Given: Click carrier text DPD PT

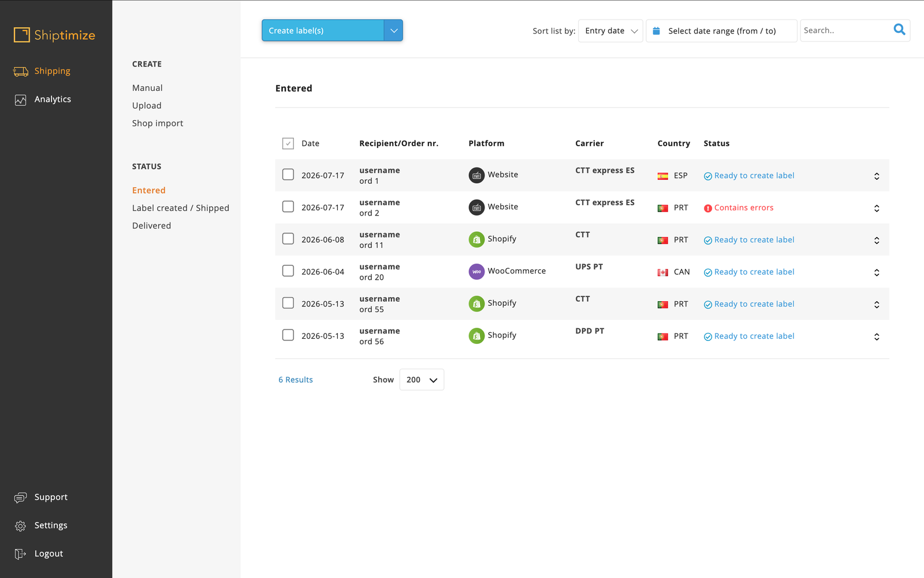Looking at the screenshot, I should (x=590, y=331).
